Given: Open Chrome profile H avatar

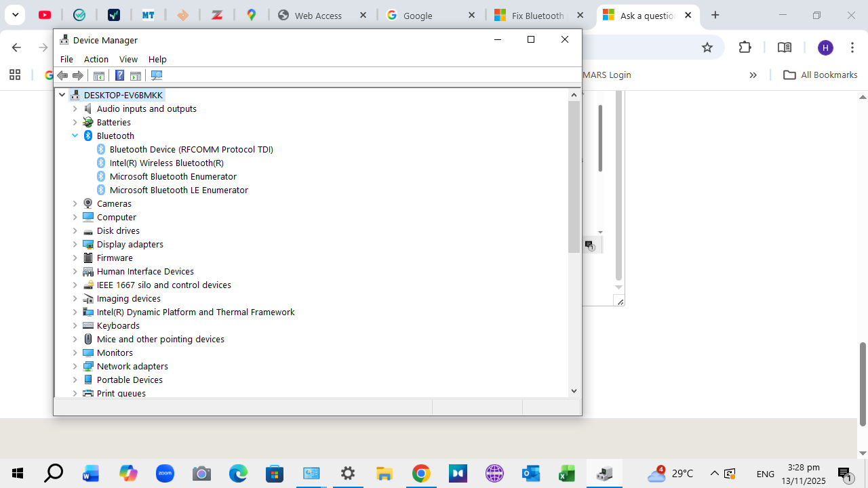Looking at the screenshot, I should pyautogui.click(x=825, y=47).
